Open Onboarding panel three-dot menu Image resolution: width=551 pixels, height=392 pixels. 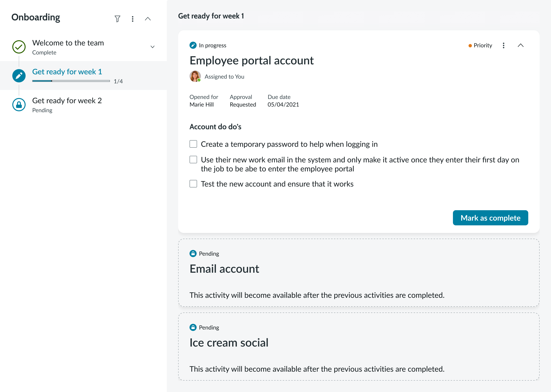pyautogui.click(x=133, y=19)
